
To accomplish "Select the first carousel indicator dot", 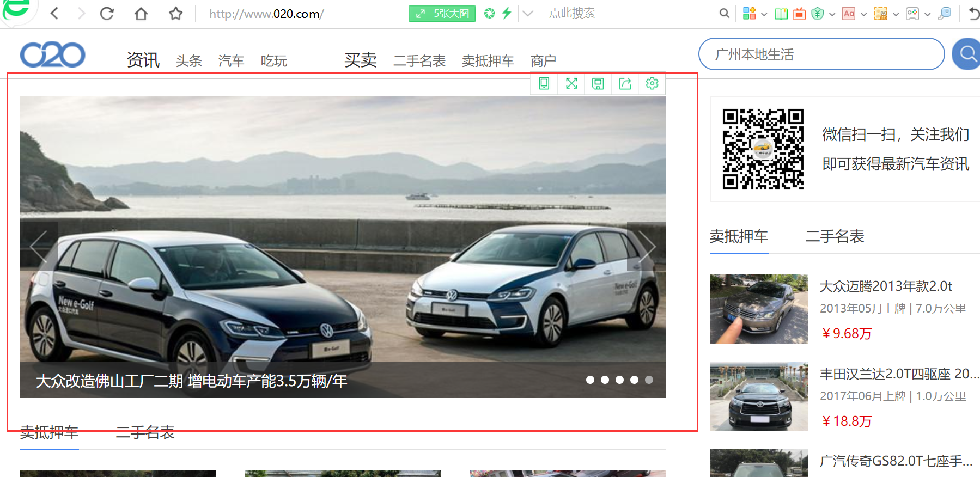I will point(590,380).
